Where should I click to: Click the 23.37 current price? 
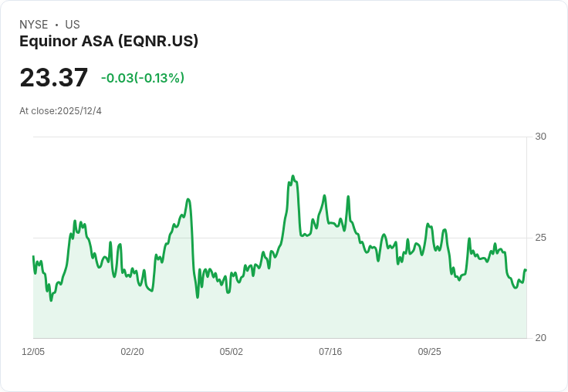click(53, 77)
